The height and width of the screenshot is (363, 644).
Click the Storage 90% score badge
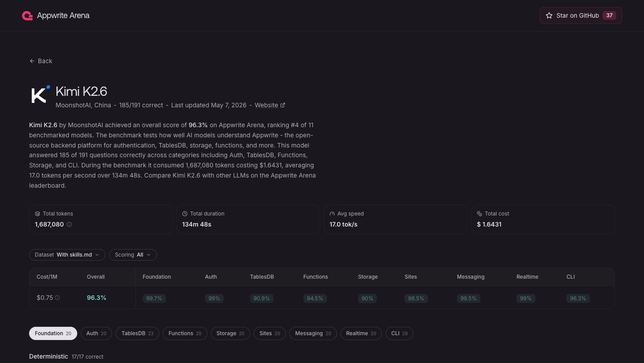point(367,299)
